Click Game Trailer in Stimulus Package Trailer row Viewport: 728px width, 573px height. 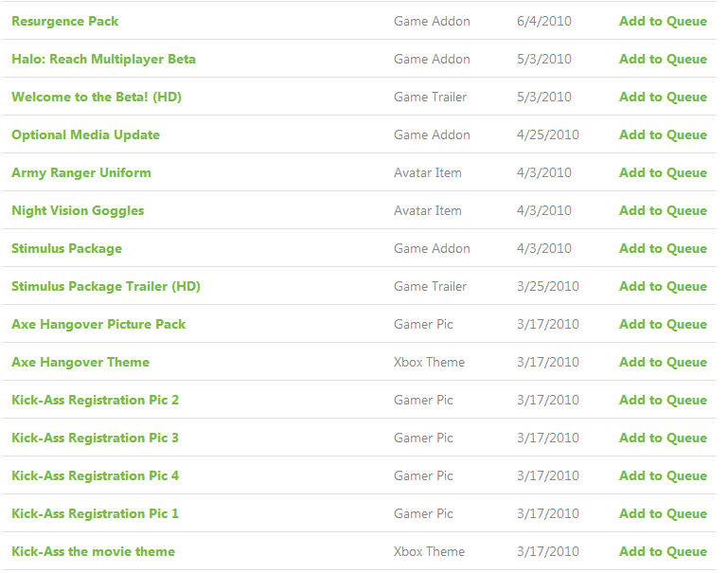tap(430, 286)
